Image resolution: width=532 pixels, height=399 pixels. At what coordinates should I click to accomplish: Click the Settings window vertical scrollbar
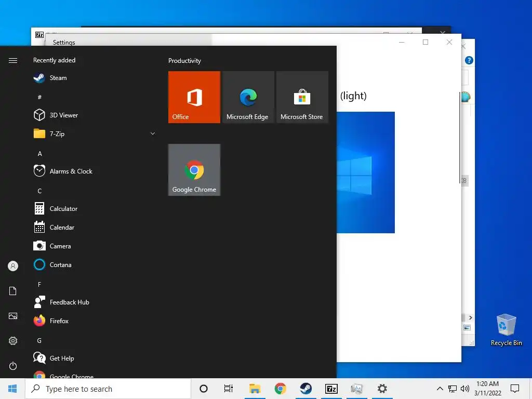pos(460,137)
